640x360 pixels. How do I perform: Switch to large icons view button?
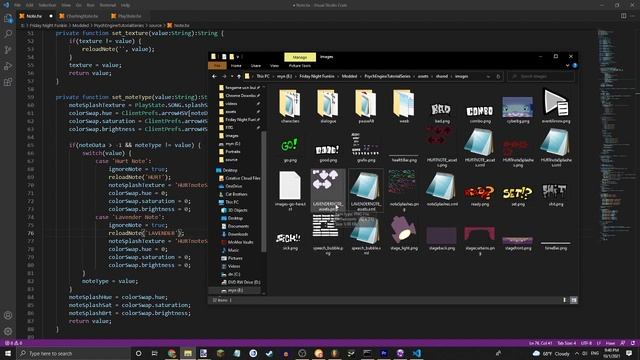tap(573, 300)
